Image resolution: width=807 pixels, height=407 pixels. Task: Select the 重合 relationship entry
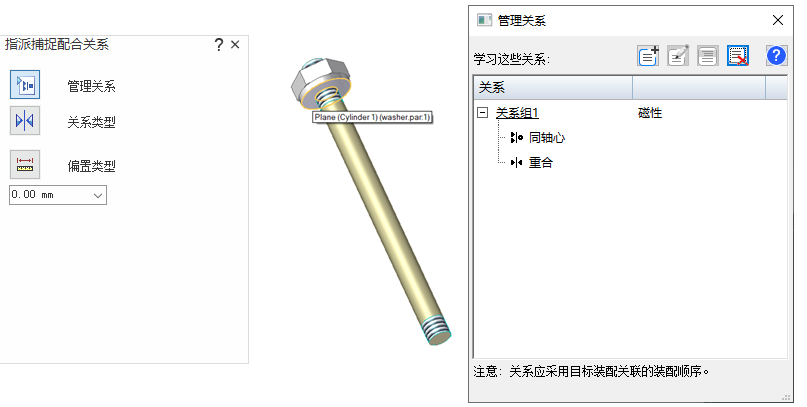[x=540, y=163]
